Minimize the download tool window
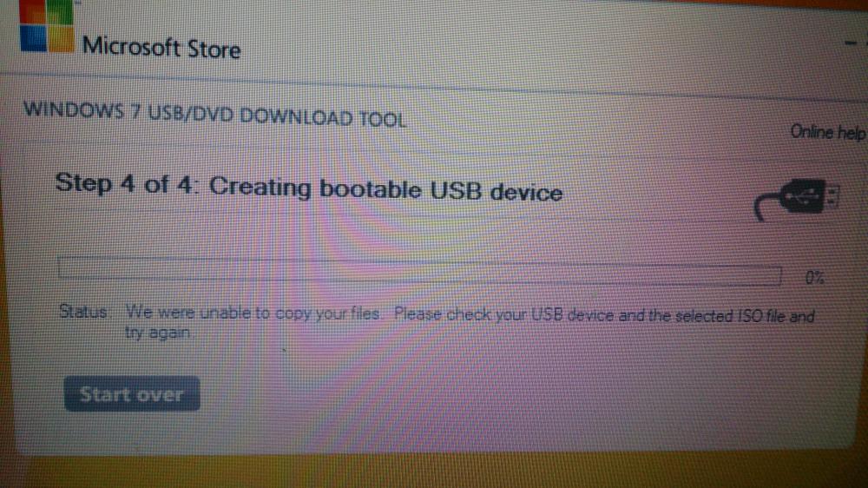Image resolution: width=868 pixels, height=488 pixels. pos(851,43)
